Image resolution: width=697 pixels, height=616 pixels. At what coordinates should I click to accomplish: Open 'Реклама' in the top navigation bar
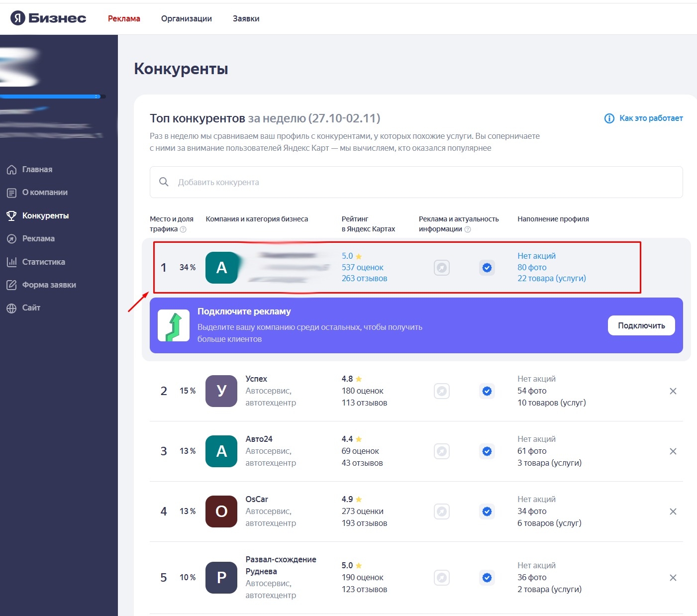point(124,18)
